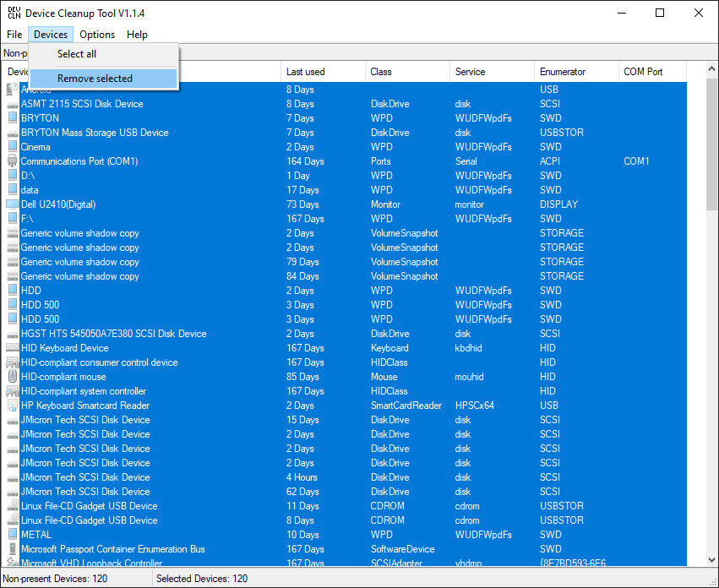
Task: Open the File menu
Action: point(14,35)
